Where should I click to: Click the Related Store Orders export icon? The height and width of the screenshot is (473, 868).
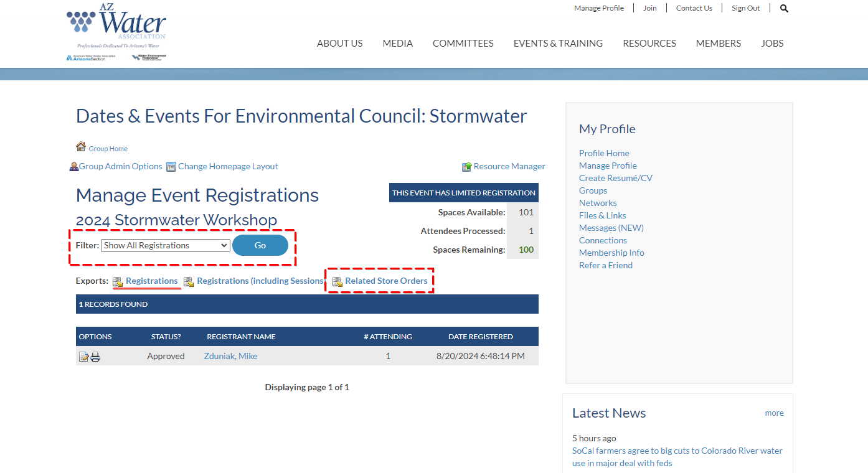coord(337,282)
